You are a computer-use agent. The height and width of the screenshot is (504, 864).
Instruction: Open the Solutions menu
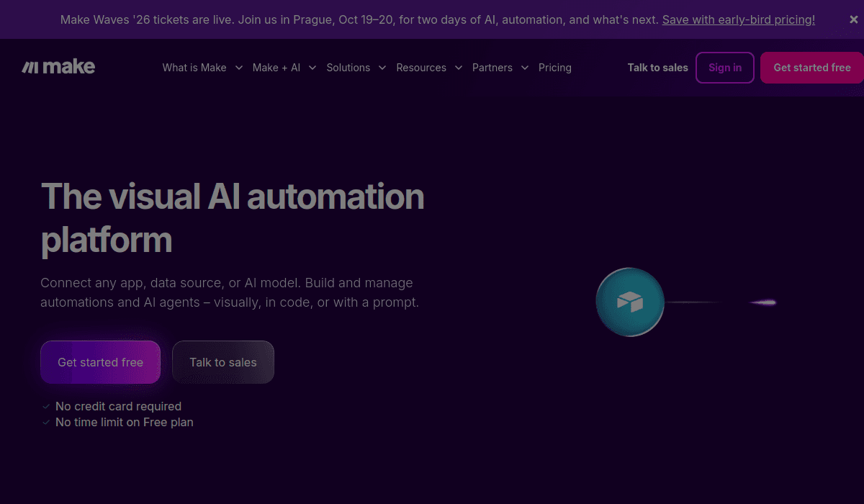pyautogui.click(x=348, y=68)
